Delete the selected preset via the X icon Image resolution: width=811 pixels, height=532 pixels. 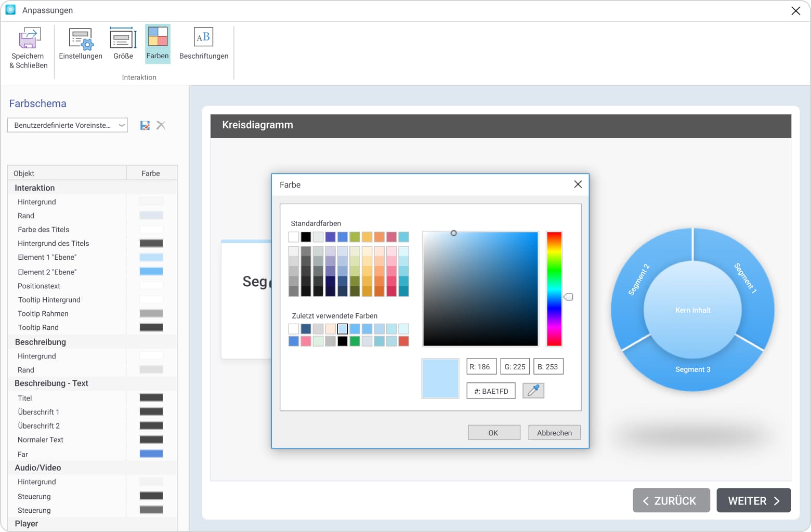tap(161, 125)
